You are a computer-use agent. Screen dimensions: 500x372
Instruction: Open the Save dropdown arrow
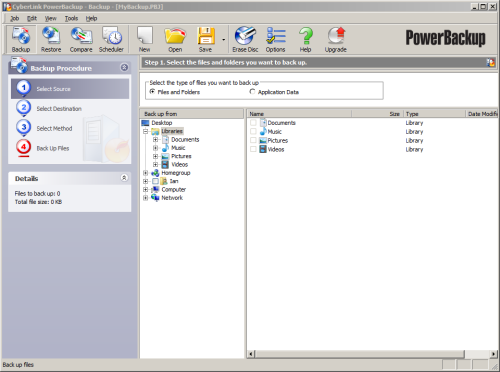coord(223,40)
